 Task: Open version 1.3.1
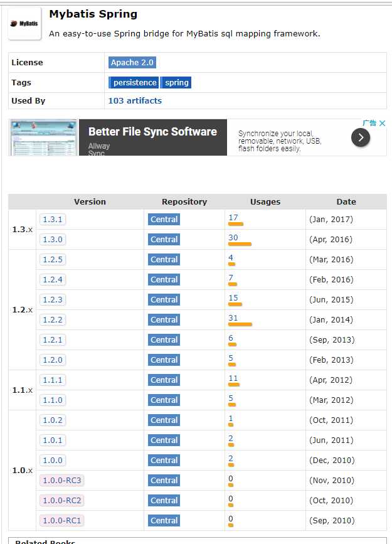tap(53, 219)
